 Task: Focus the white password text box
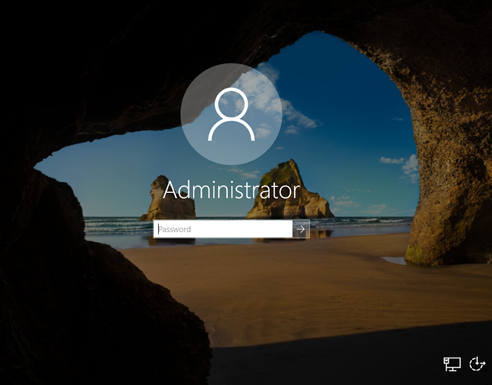click(x=223, y=229)
